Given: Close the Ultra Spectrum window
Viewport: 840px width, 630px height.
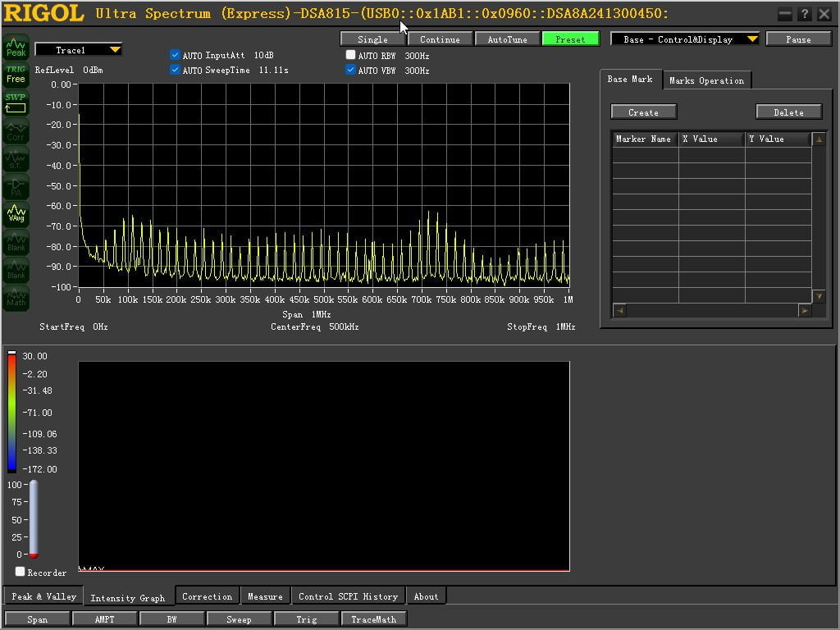Looking at the screenshot, I should [x=824, y=15].
